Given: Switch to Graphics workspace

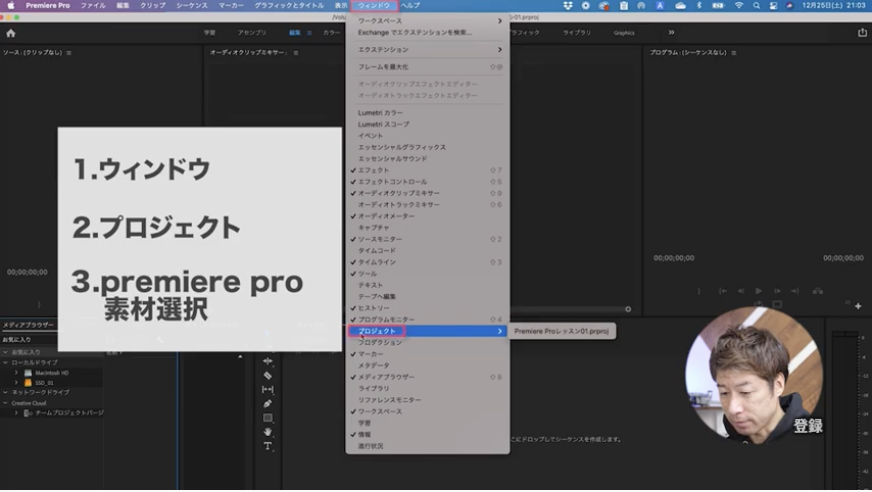Looking at the screenshot, I should pos(624,33).
